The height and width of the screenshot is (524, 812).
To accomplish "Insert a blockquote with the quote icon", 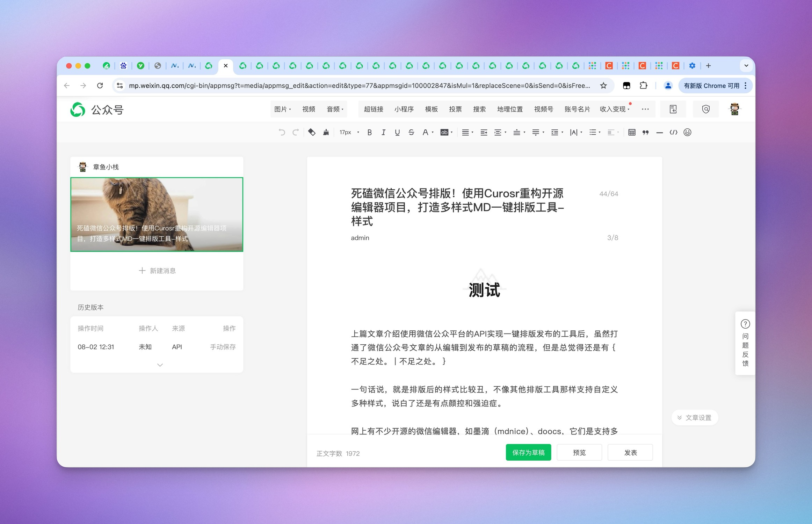I will tap(646, 132).
